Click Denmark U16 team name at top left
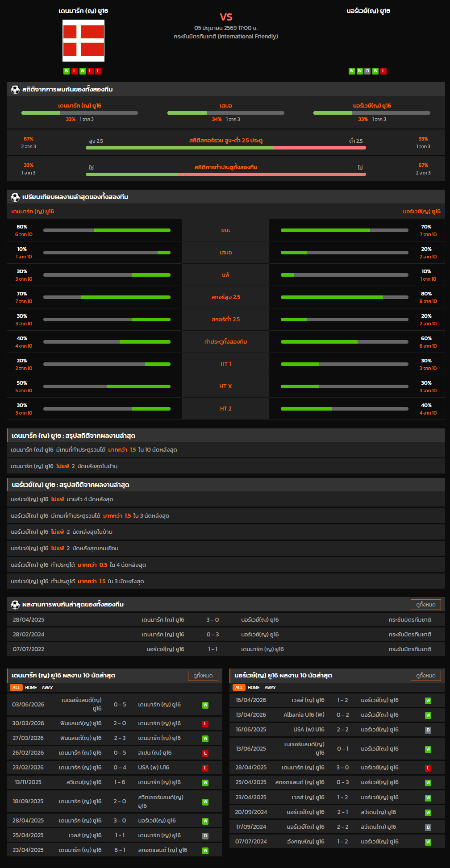The height and width of the screenshot is (868, 450). [83, 11]
